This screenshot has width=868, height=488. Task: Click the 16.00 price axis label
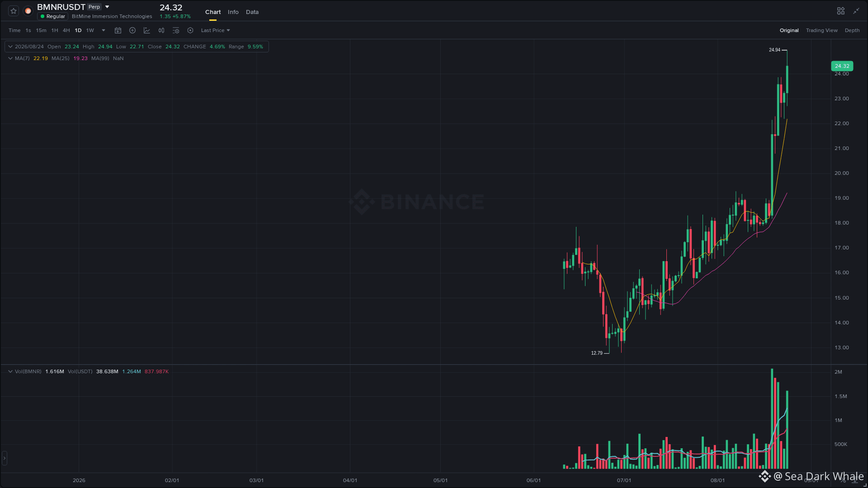(x=842, y=272)
